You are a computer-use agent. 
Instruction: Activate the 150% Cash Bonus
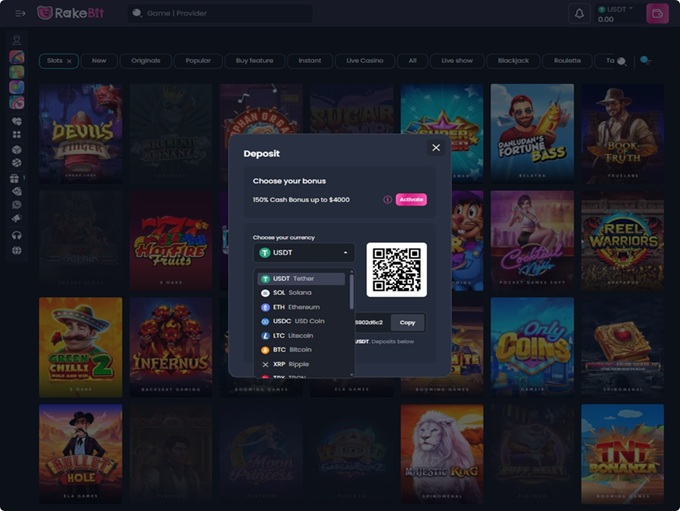click(411, 200)
